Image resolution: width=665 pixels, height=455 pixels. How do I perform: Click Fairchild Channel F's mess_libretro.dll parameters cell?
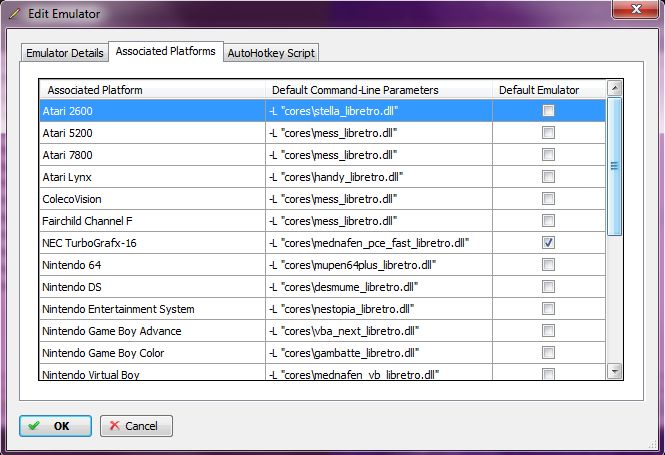(x=379, y=221)
